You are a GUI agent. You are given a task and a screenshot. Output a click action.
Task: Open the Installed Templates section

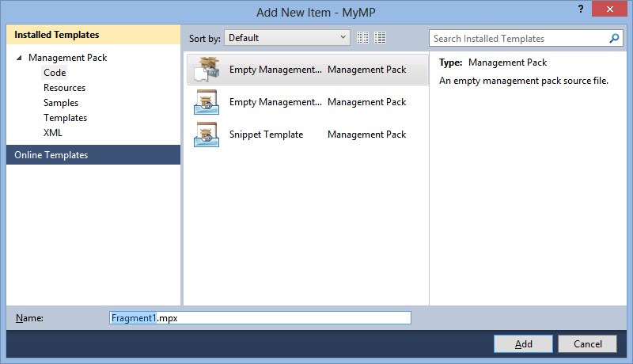[x=93, y=35]
